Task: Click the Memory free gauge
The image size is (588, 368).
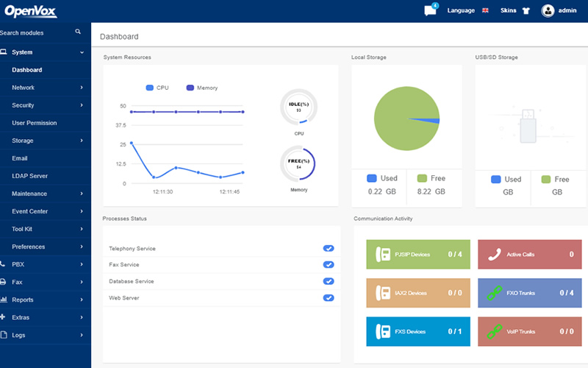Action: tap(299, 163)
